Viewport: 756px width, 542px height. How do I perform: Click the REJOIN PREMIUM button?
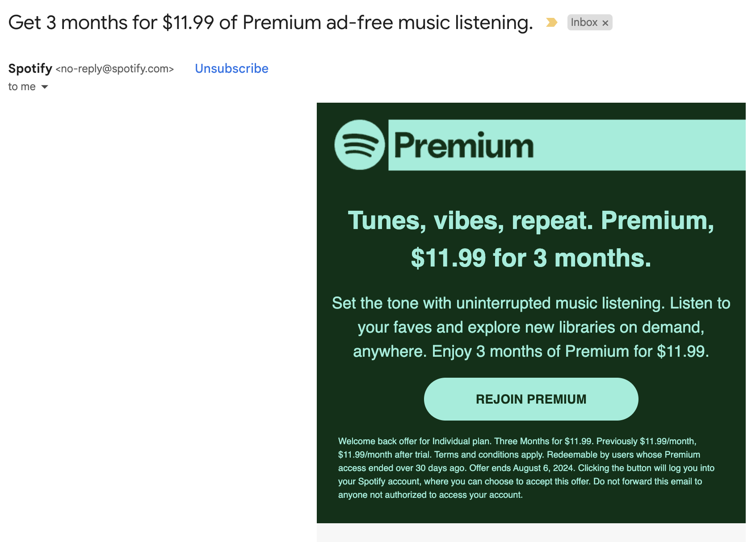pos(531,399)
